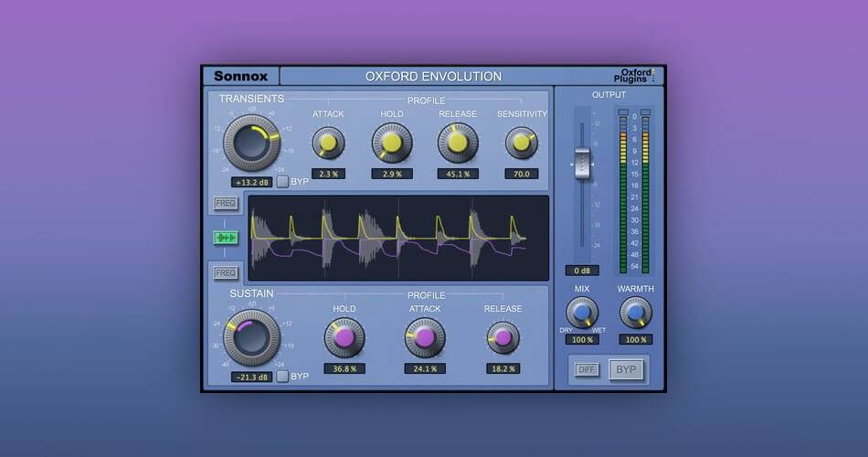
Task: Click the 18.2 % sustain release field
Action: click(x=503, y=369)
